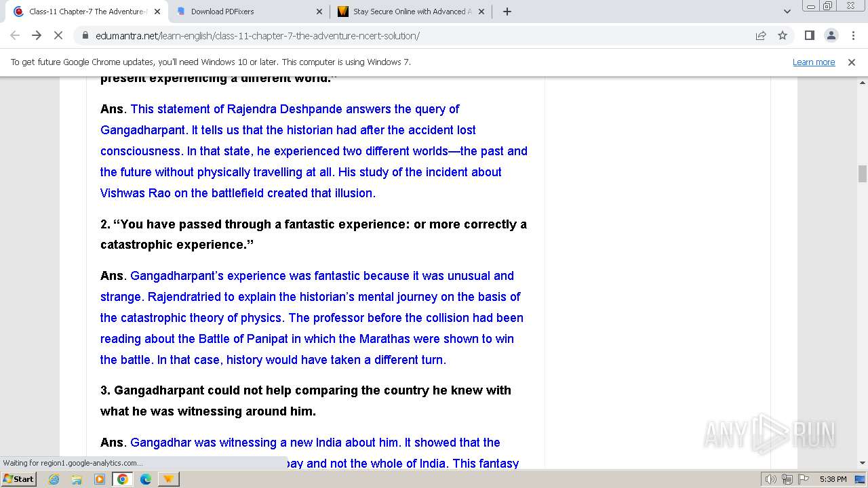Open Windows Media Player taskbar icon
The height and width of the screenshot is (488, 868).
point(100,479)
